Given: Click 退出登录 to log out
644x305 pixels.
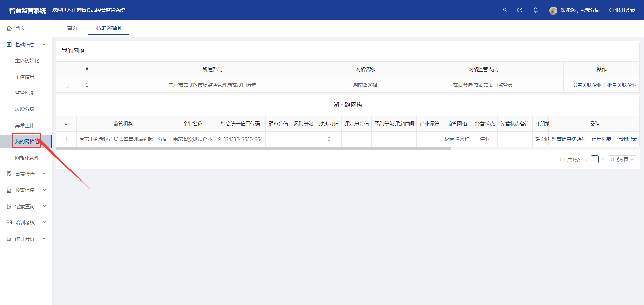Looking at the screenshot, I should click(x=622, y=10).
